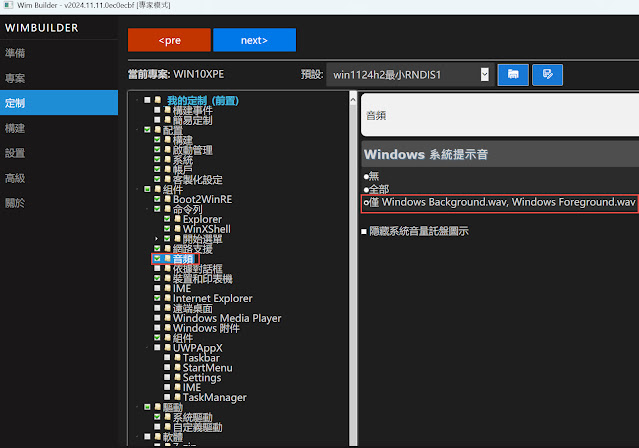Select the 無 radio option
Screen dimensions: 639x448
pyautogui.click(x=366, y=177)
